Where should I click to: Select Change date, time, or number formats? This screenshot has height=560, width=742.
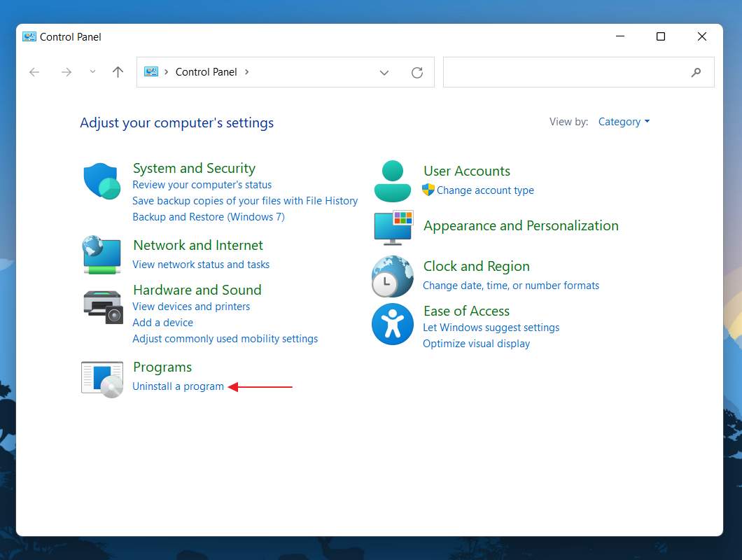(511, 286)
